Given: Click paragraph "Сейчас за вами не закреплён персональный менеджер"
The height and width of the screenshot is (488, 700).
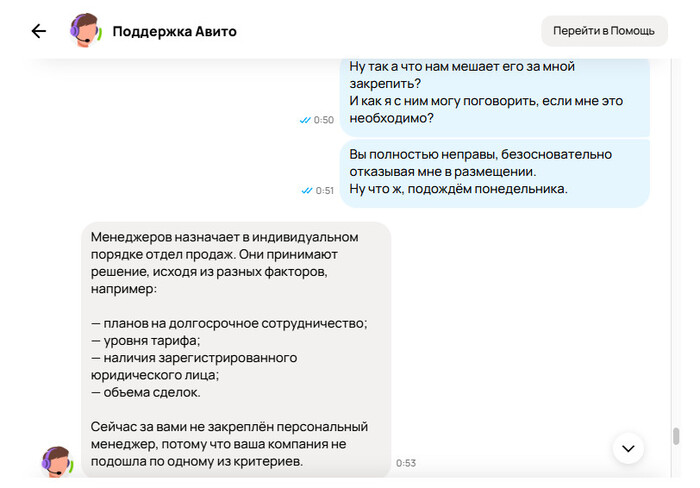Looking at the screenshot, I should [x=230, y=444].
